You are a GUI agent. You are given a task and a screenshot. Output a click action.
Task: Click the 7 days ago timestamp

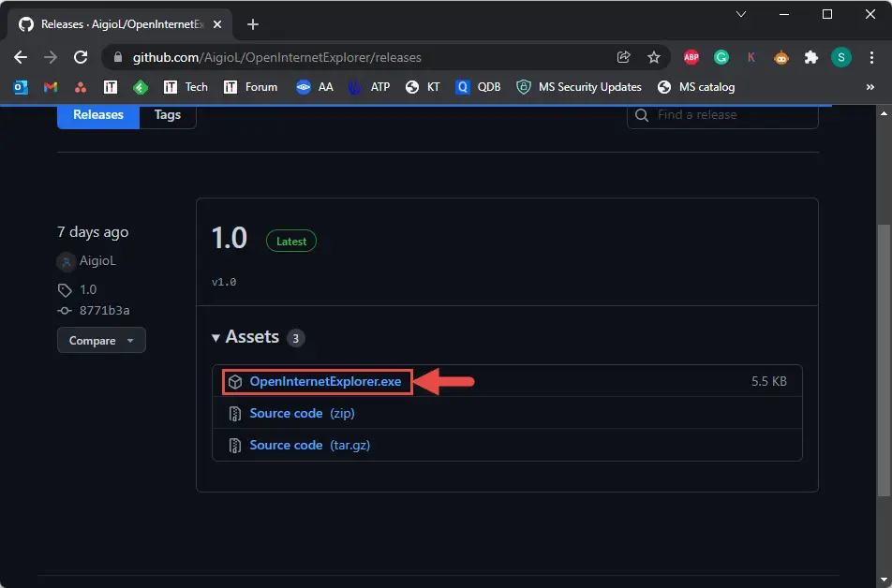pos(93,232)
